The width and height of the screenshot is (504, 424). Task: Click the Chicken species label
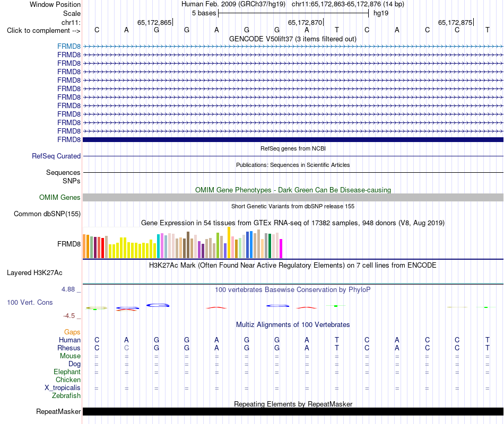(x=68, y=379)
